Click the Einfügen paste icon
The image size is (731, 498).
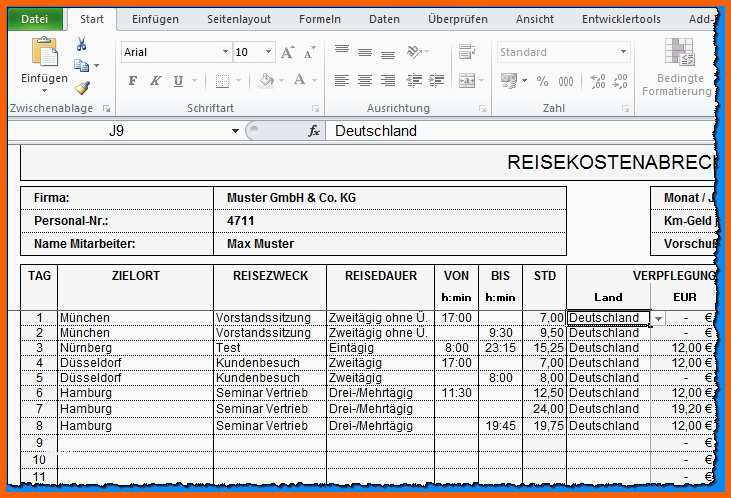tap(45, 53)
